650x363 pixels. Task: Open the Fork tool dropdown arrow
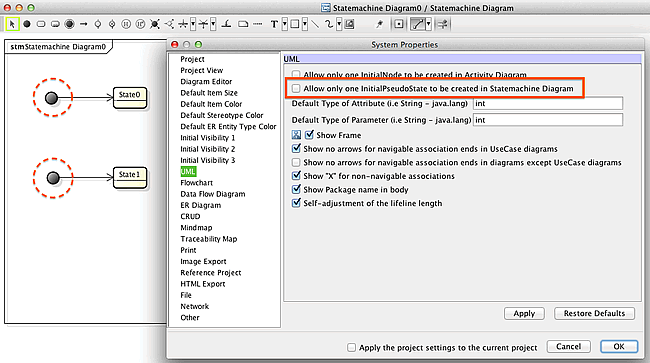(193, 24)
